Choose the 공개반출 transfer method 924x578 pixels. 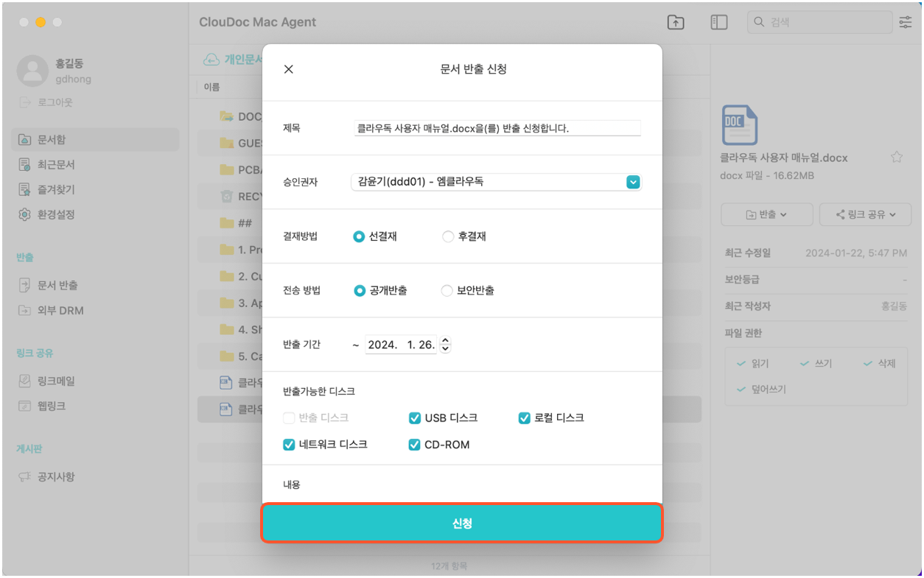coord(360,291)
